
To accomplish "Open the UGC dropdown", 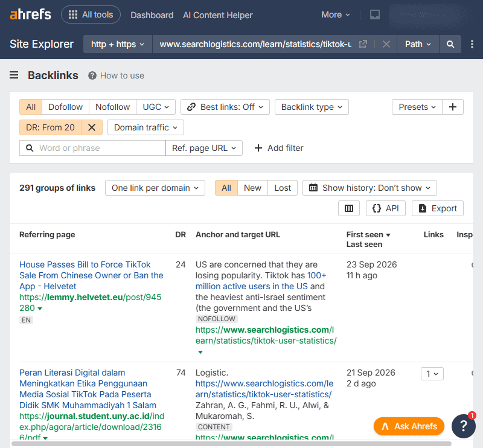I will [x=156, y=107].
